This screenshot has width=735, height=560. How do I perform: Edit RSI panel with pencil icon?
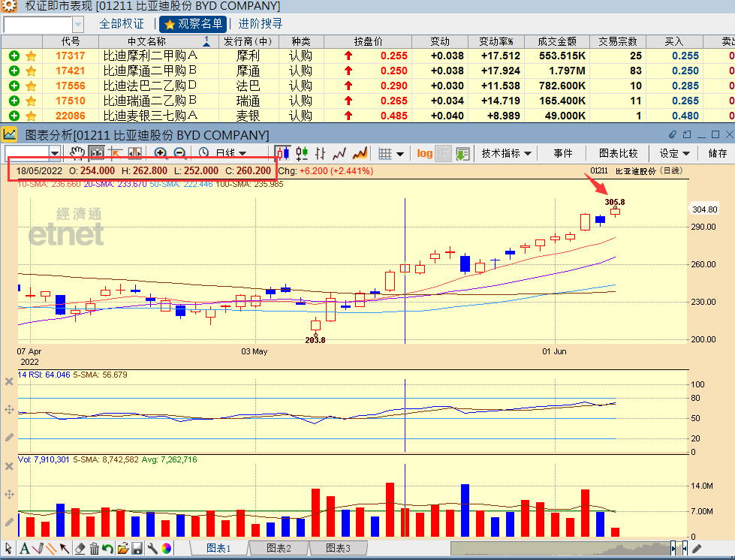[x=9, y=437]
